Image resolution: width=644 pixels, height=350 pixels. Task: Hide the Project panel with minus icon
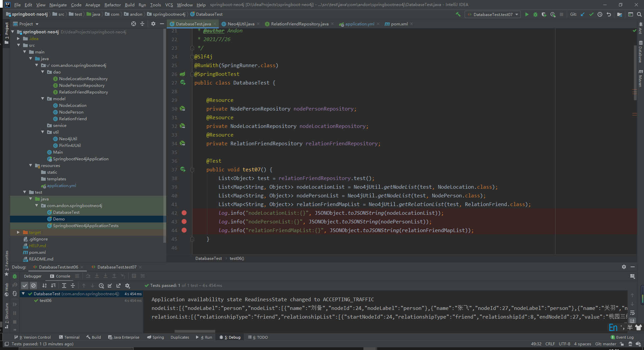click(162, 24)
